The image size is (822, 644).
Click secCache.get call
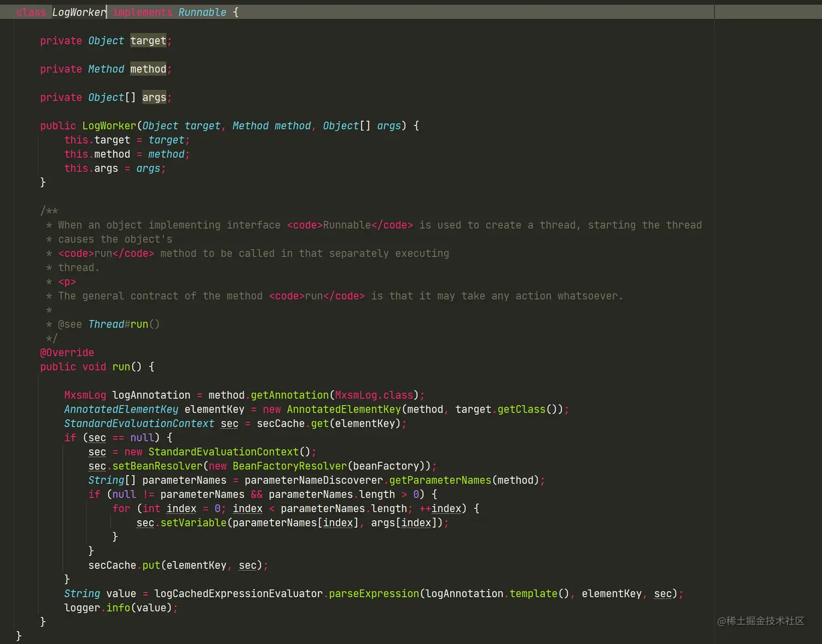click(x=292, y=423)
